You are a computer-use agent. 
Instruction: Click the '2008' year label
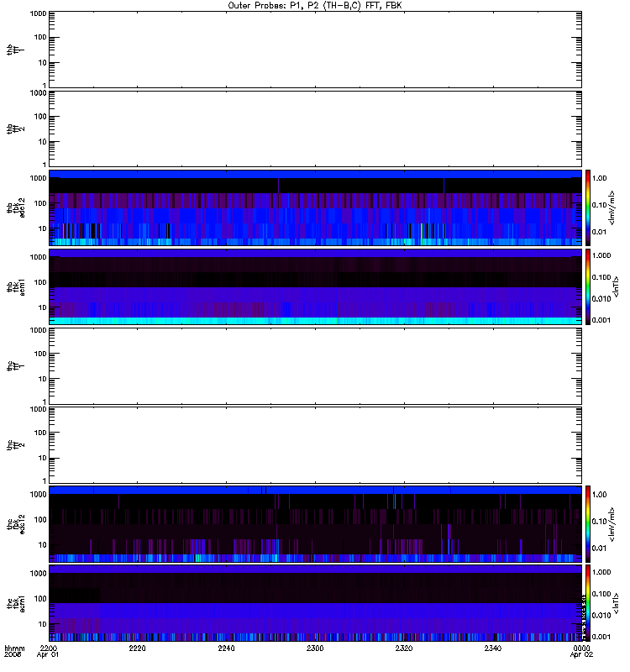(x=13, y=655)
